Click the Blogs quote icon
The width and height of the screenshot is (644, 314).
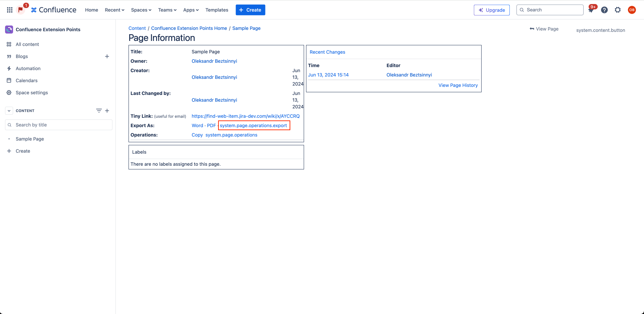[x=9, y=56]
